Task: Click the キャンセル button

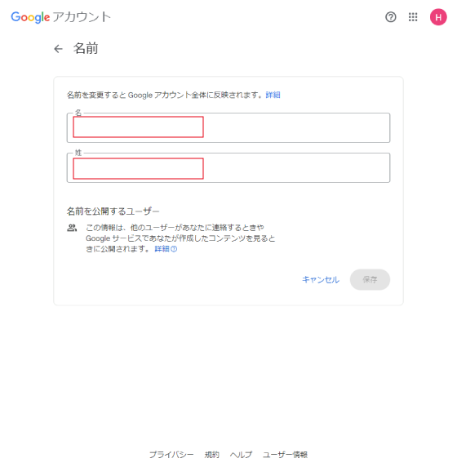Action: [x=321, y=279]
